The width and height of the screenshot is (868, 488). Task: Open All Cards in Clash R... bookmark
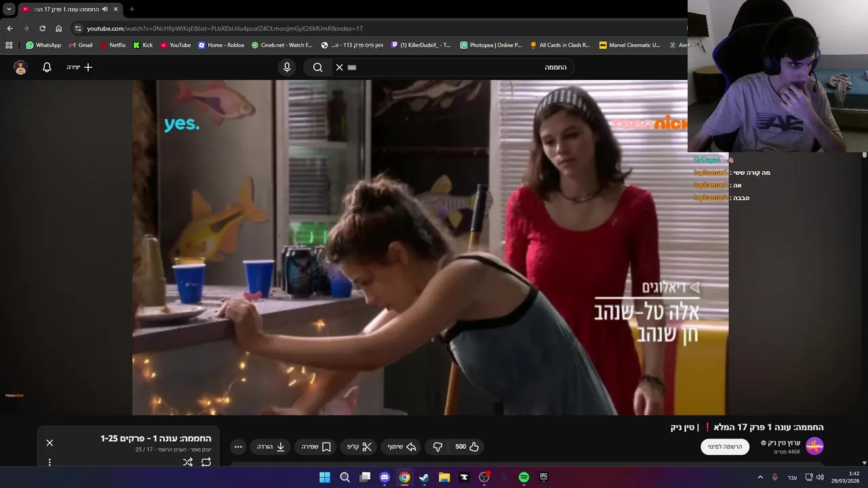click(560, 45)
